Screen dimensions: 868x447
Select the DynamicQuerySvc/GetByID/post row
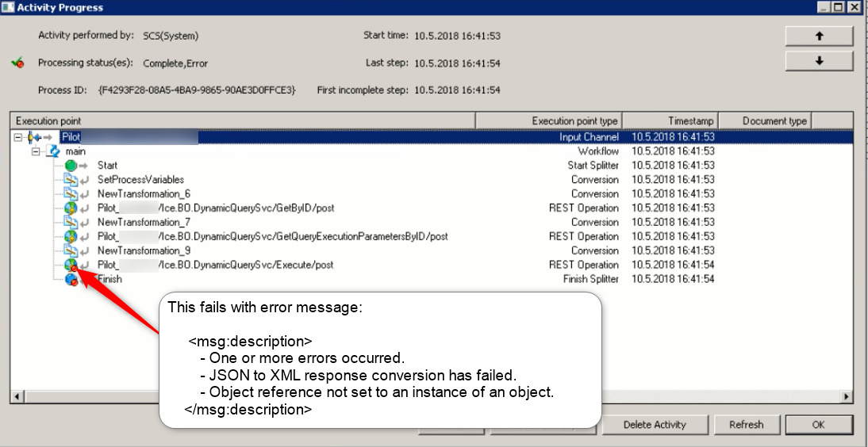tap(432, 208)
